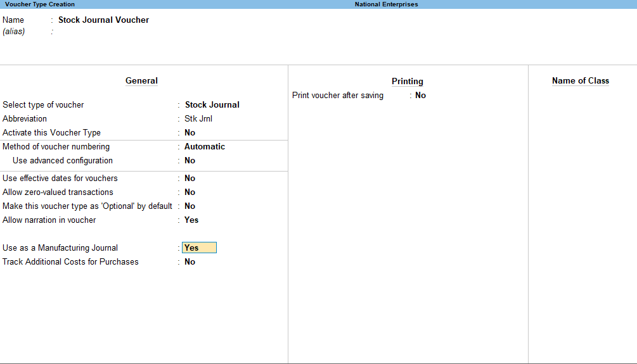The width and height of the screenshot is (637, 364).
Task: Click 'Use effective dates for vouchers' label
Action: point(60,178)
